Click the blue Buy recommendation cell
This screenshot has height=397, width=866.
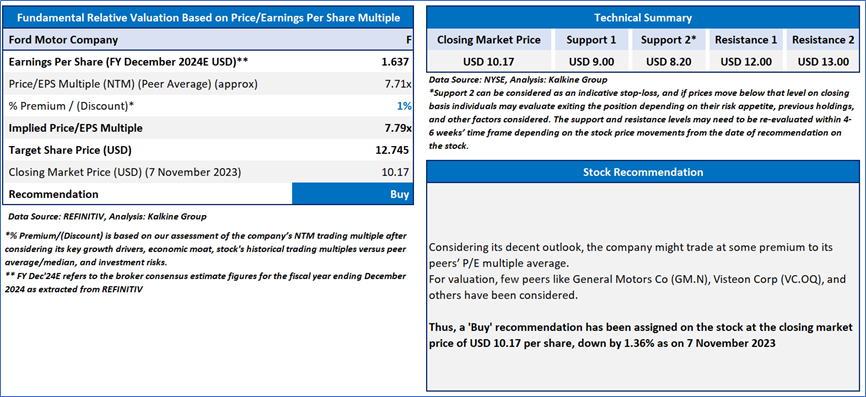(352, 194)
